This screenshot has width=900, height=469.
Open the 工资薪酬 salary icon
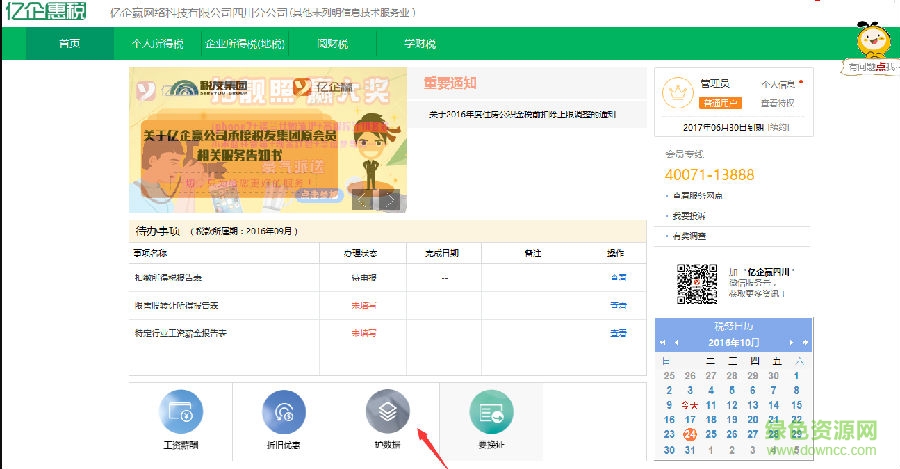click(182, 411)
